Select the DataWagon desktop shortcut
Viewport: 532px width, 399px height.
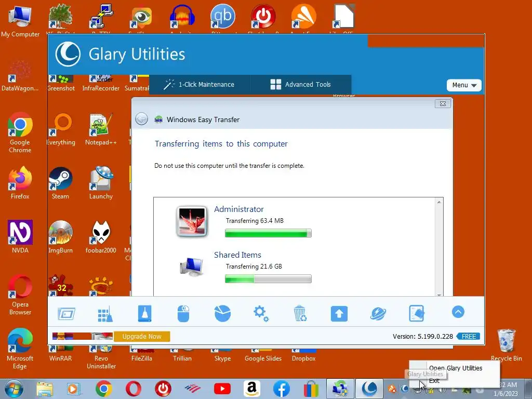pyautogui.click(x=20, y=75)
